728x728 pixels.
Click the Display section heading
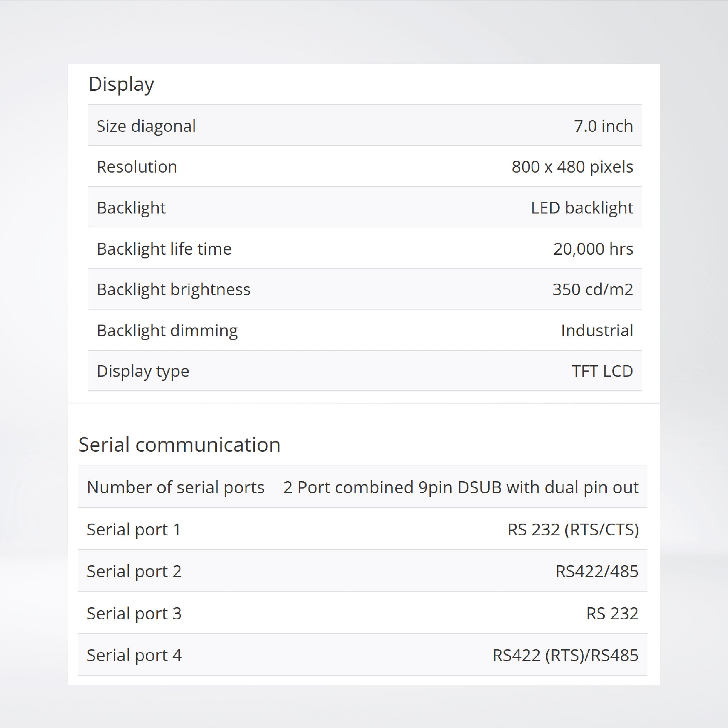click(121, 84)
